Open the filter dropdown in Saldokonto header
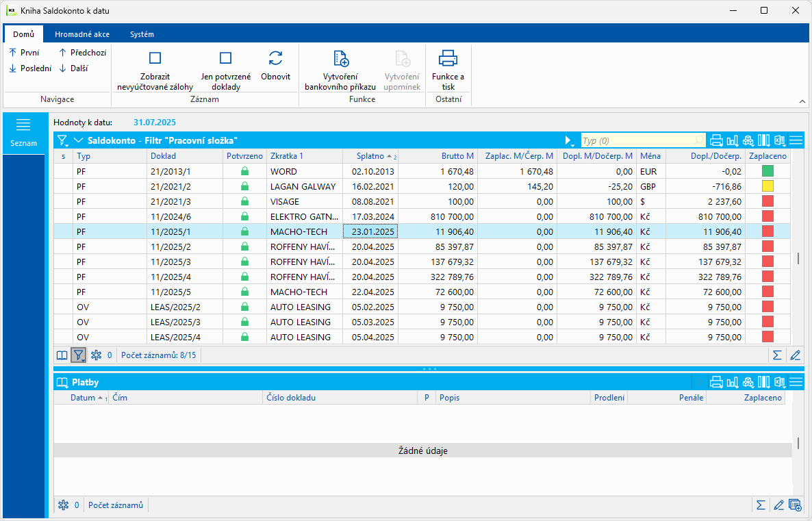This screenshot has height=521, width=812. pos(63,140)
